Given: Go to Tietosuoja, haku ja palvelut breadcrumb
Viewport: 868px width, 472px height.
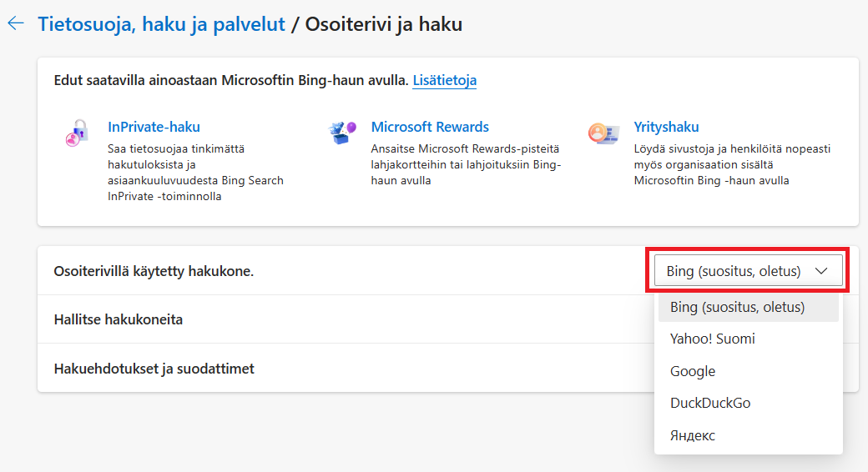Looking at the screenshot, I should [161, 24].
